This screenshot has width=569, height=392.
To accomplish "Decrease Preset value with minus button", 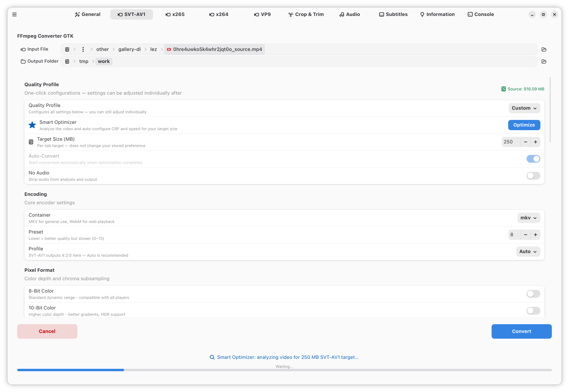I will click(526, 235).
